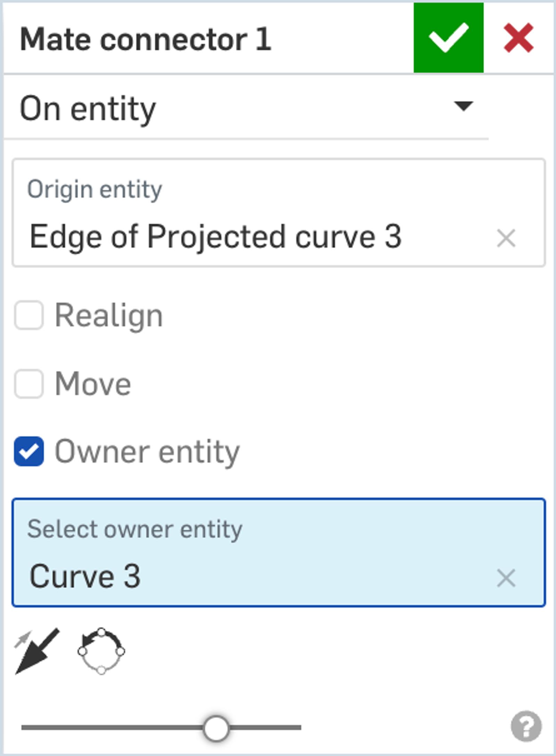The width and height of the screenshot is (556, 756).
Task: Remove Edge of Projected curve 3 selection
Action: (x=506, y=238)
